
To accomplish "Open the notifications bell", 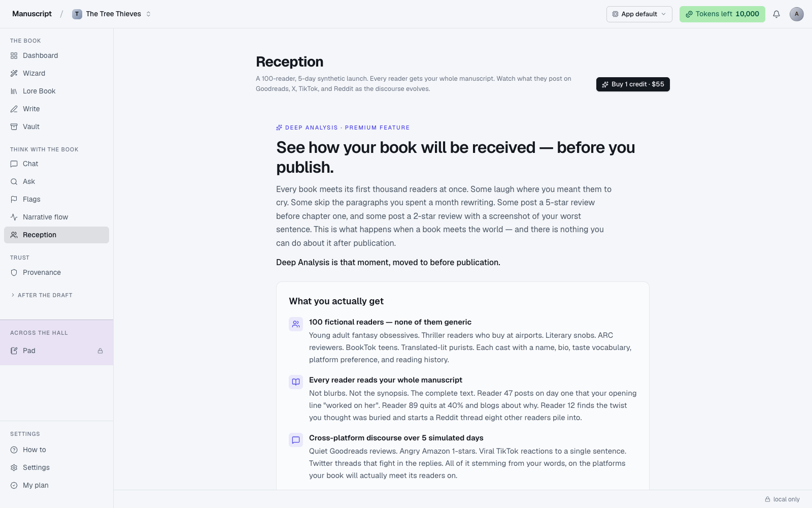I will click(776, 14).
